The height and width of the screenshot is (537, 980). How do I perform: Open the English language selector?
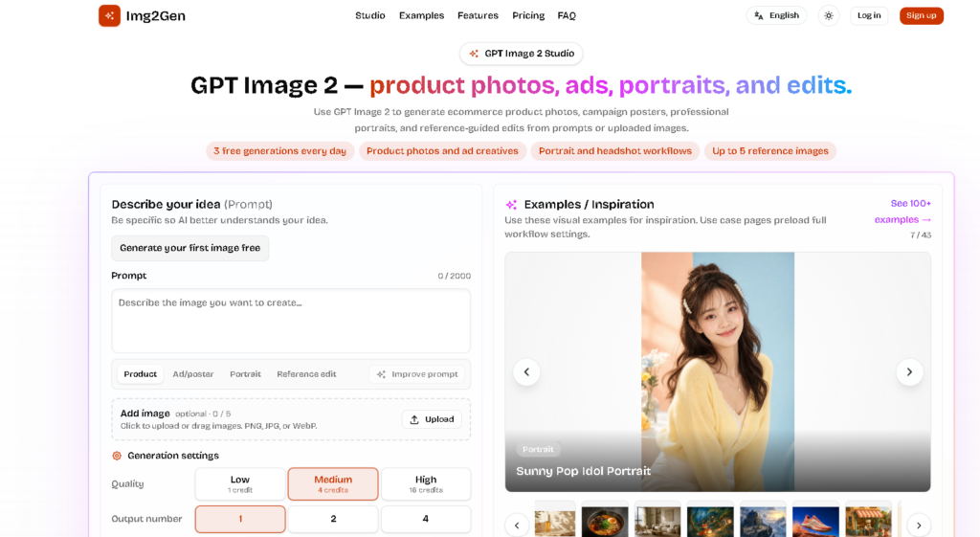tap(776, 15)
